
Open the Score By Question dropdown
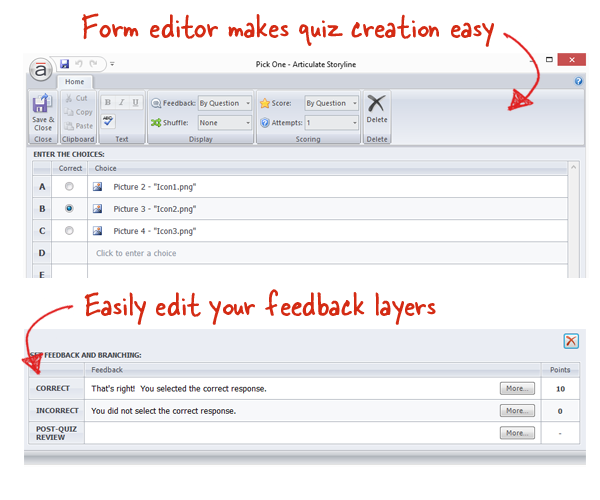point(332,103)
